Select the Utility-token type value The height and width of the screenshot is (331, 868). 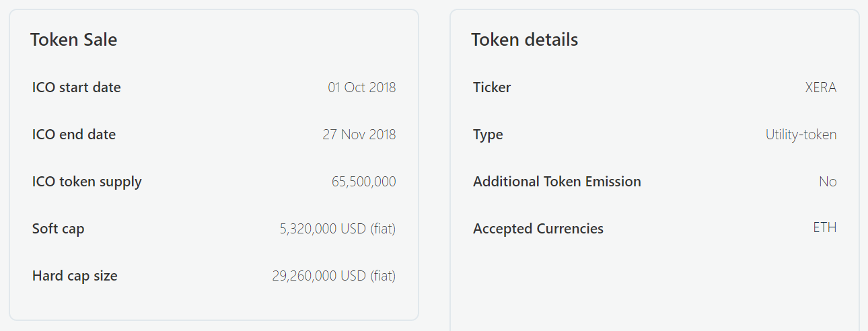pos(801,135)
